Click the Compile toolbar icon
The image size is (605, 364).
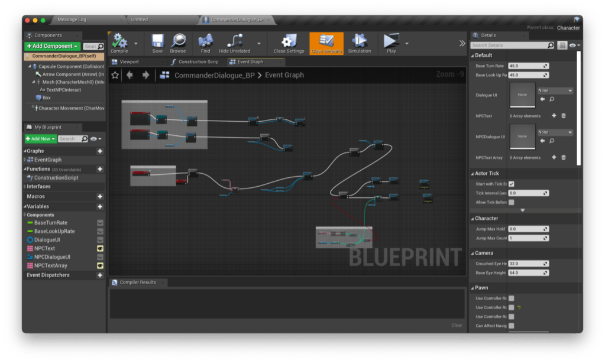pos(119,41)
